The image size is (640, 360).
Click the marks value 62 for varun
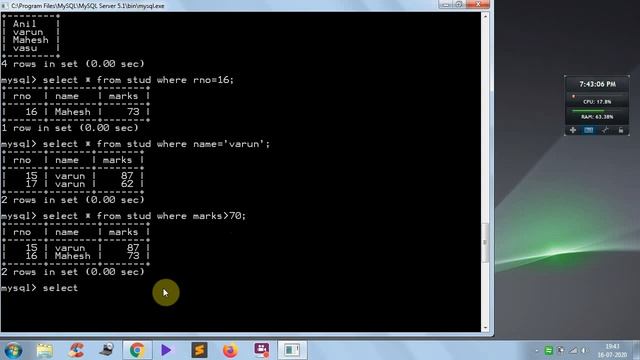pos(127,184)
